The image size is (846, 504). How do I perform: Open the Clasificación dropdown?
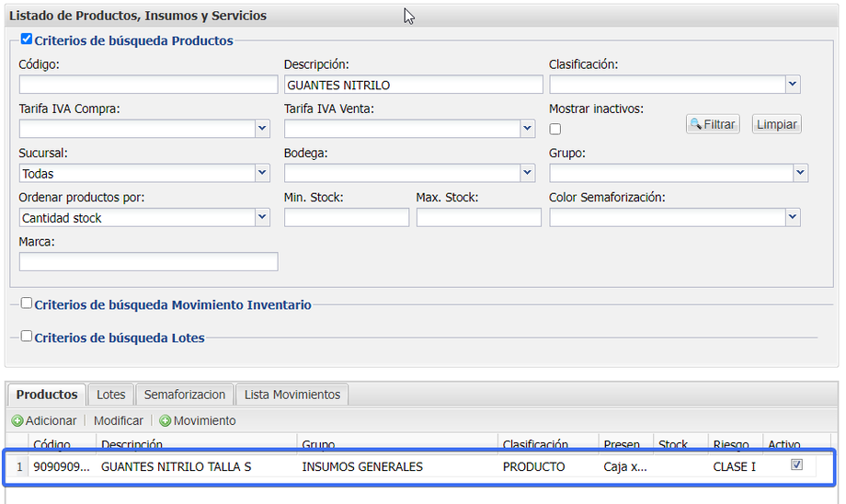pyautogui.click(x=793, y=85)
